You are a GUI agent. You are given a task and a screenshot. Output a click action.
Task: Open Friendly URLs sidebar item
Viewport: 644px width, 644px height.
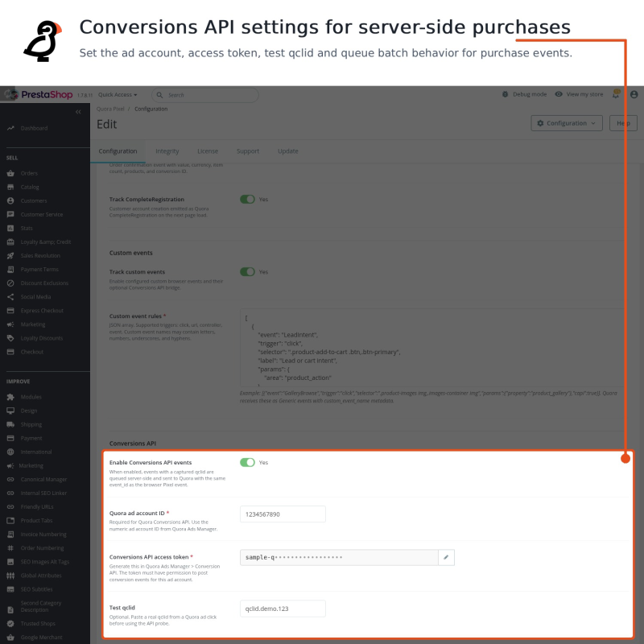pyautogui.click(x=30, y=507)
